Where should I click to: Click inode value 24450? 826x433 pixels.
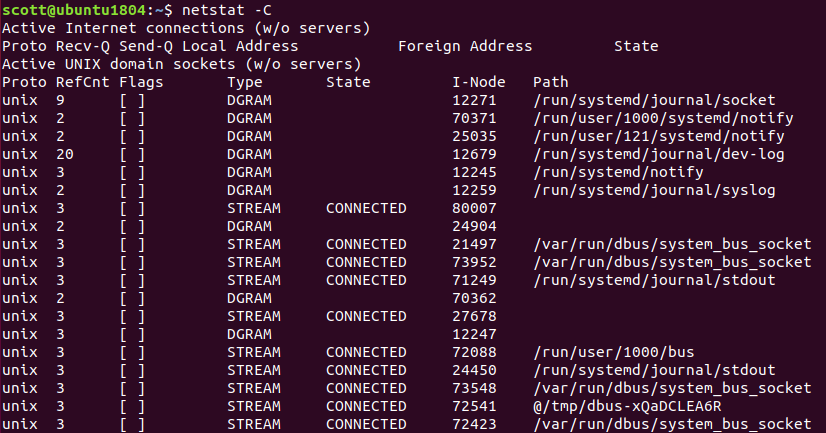coord(474,370)
